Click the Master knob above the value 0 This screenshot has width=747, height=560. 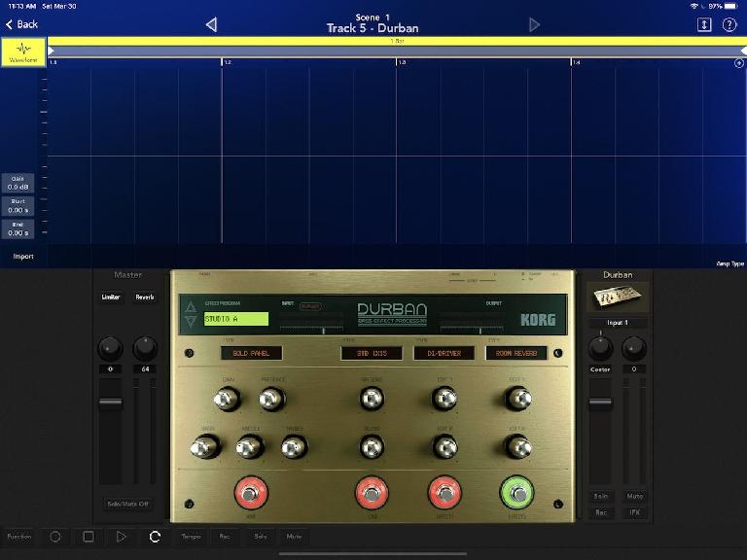coord(110,348)
